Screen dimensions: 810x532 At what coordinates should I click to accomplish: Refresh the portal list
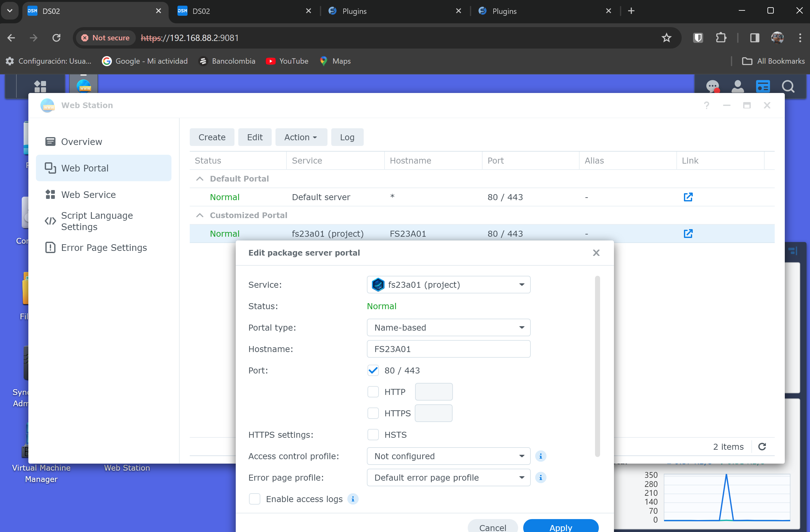coord(762,447)
